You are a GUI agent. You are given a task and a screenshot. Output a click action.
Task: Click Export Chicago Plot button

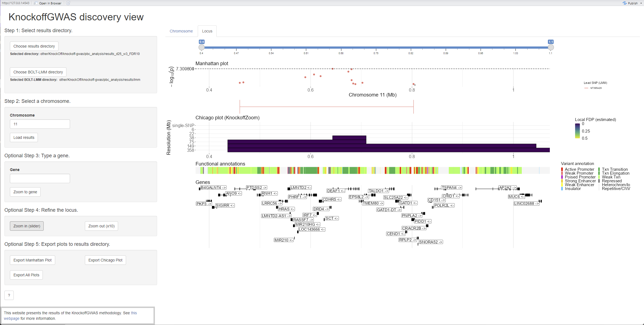105,260
